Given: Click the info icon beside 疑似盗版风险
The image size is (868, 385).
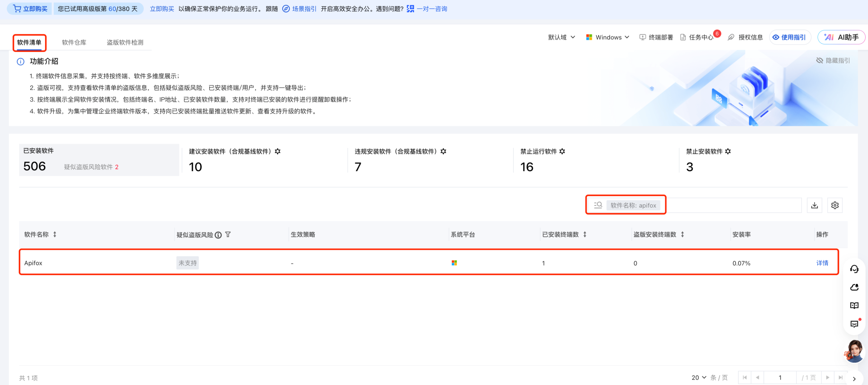Looking at the screenshot, I should click(x=218, y=235).
